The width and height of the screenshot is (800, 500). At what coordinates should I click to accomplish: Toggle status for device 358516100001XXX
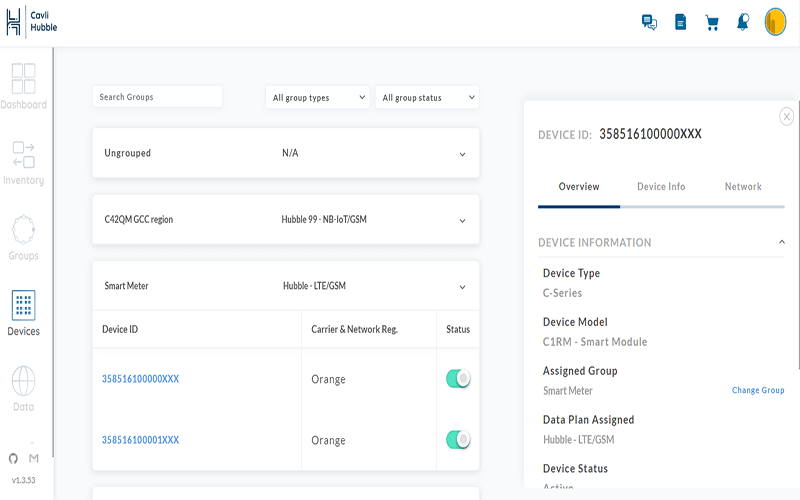click(x=458, y=439)
